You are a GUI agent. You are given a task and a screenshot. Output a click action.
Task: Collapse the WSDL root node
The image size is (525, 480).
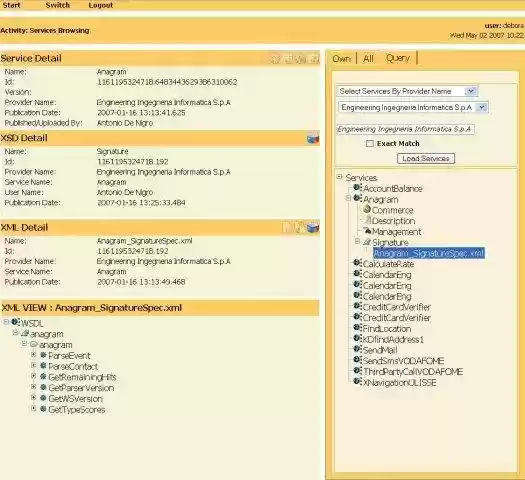pyautogui.click(x=6, y=322)
